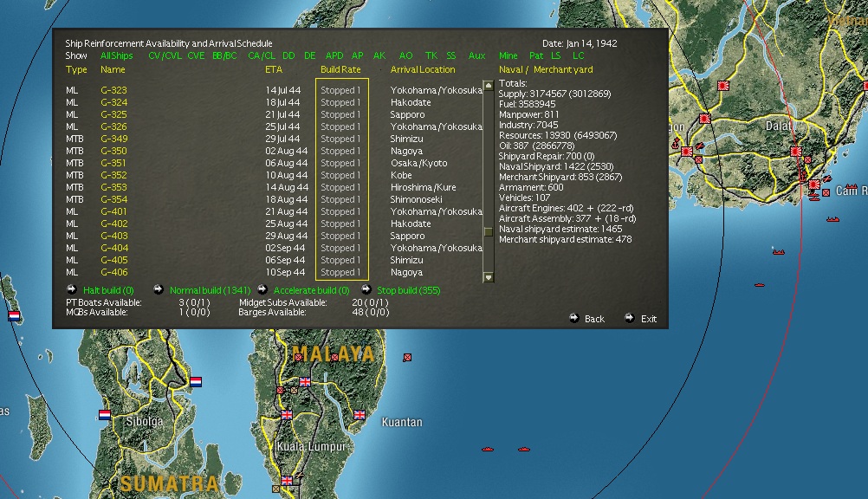Show only AK cargo ships
This screenshot has width=868, height=499.
379,56
